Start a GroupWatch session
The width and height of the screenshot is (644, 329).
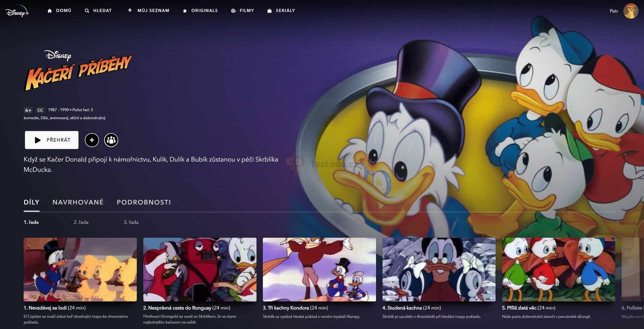tap(111, 140)
